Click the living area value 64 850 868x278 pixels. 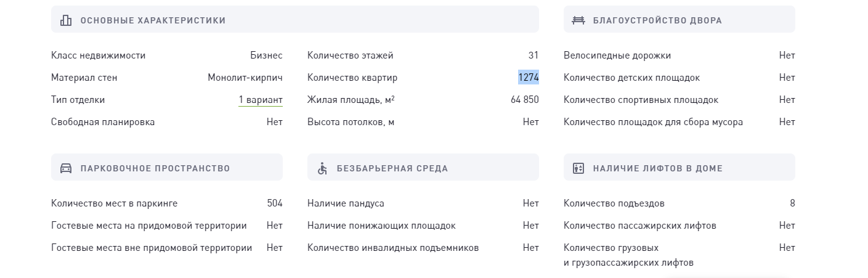pyautogui.click(x=525, y=100)
